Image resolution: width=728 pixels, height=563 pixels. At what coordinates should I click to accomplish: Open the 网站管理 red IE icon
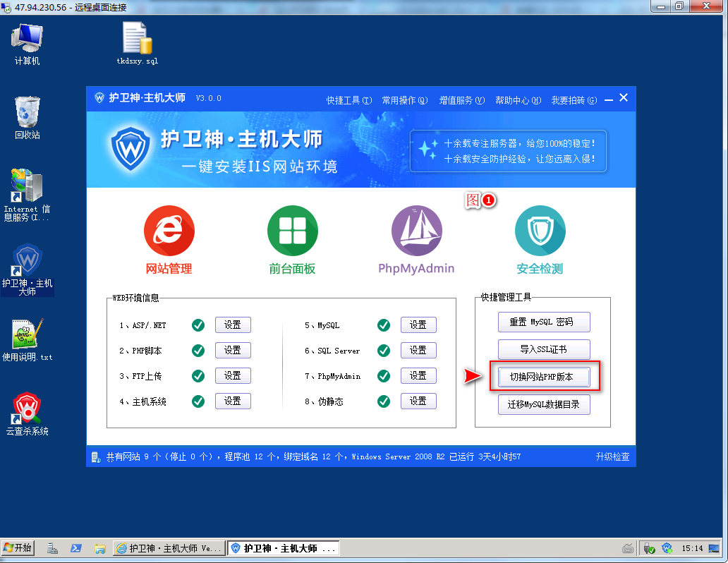click(169, 233)
